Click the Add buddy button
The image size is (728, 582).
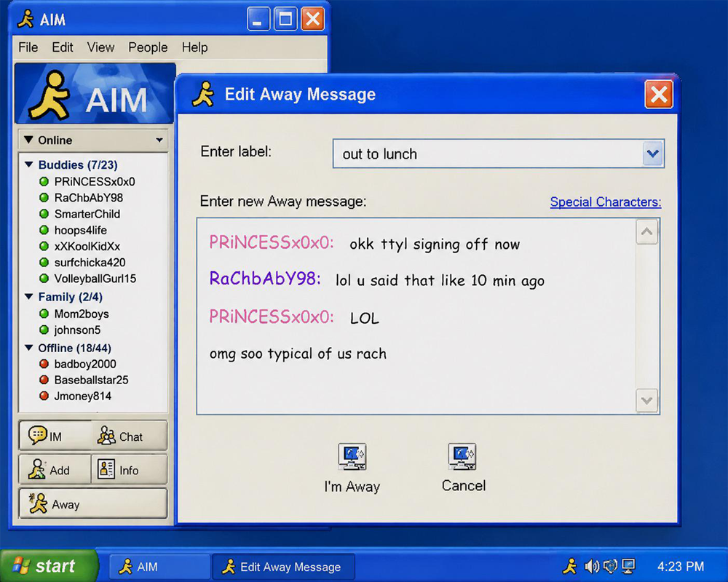point(55,469)
